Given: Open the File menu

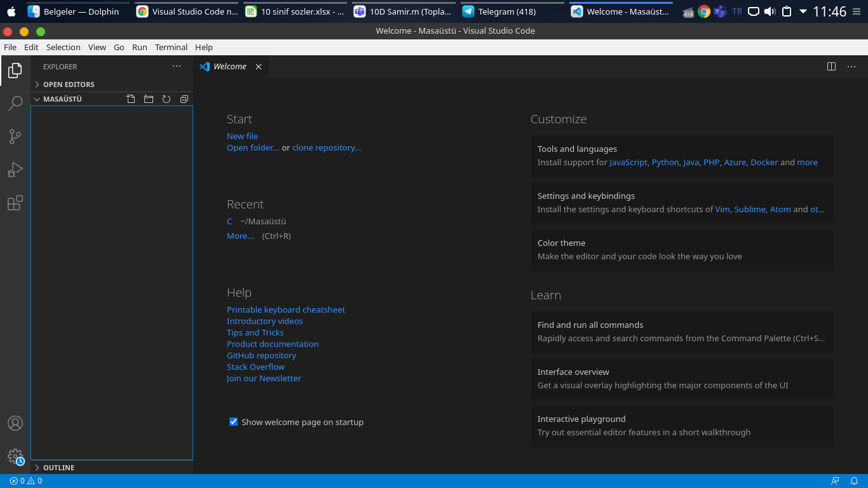Looking at the screenshot, I should tap(10, 47).
